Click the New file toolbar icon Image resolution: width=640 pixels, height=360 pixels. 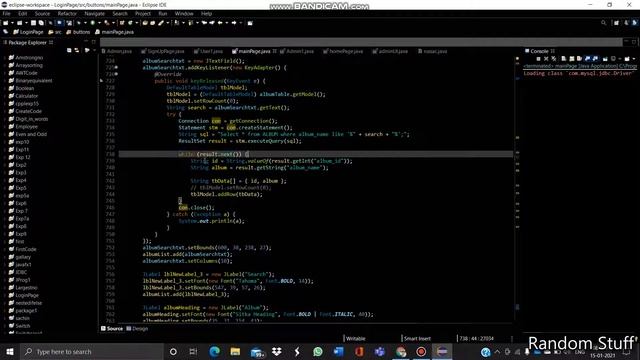click(6, 23)
